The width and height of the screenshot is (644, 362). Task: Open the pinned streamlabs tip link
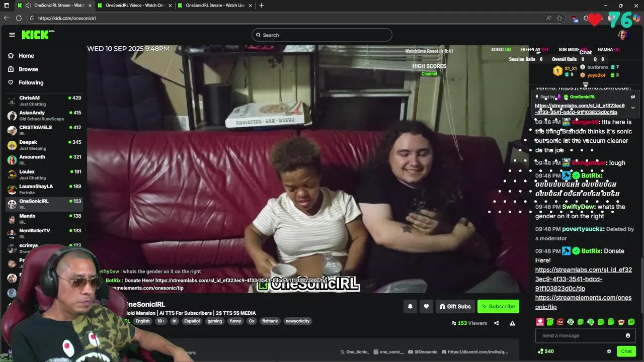[580, 109]
